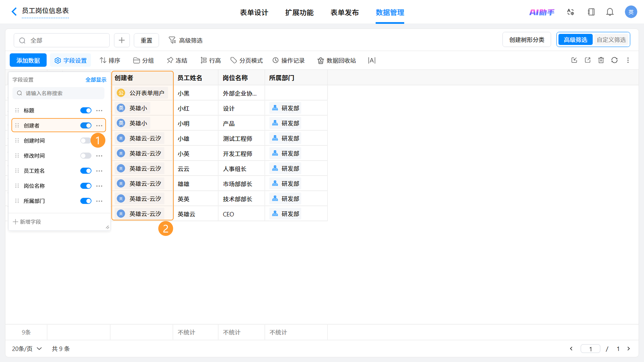The height and width of the screenshot is (362, 644).
Task: Toggle 创建者 field visibility switch
Action: pyautogui.click(x=86, y=125)
